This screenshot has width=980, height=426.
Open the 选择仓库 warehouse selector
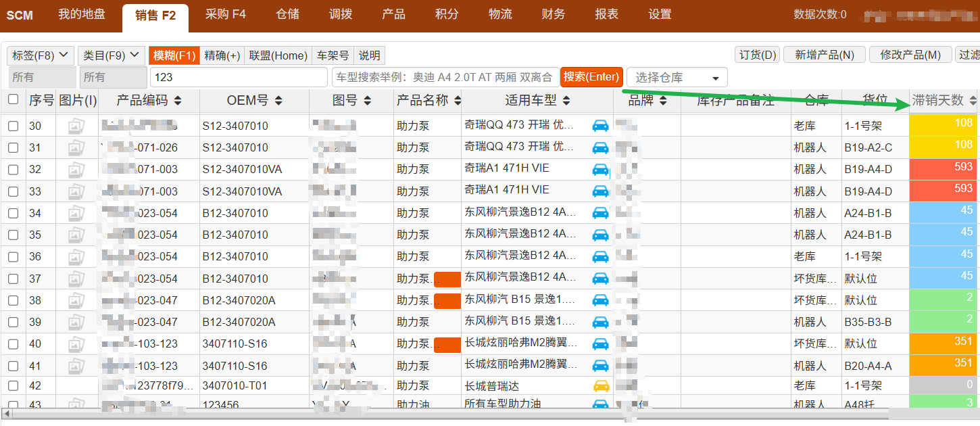pos(677,78)
